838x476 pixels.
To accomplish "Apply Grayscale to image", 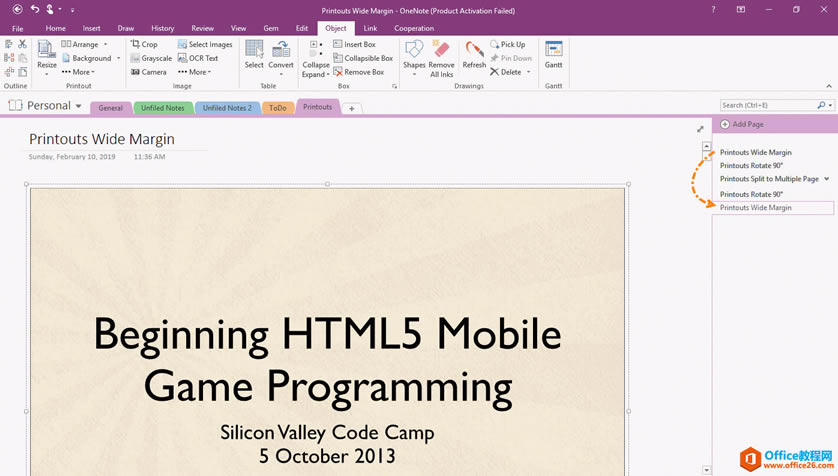I will tap(151, 58).
